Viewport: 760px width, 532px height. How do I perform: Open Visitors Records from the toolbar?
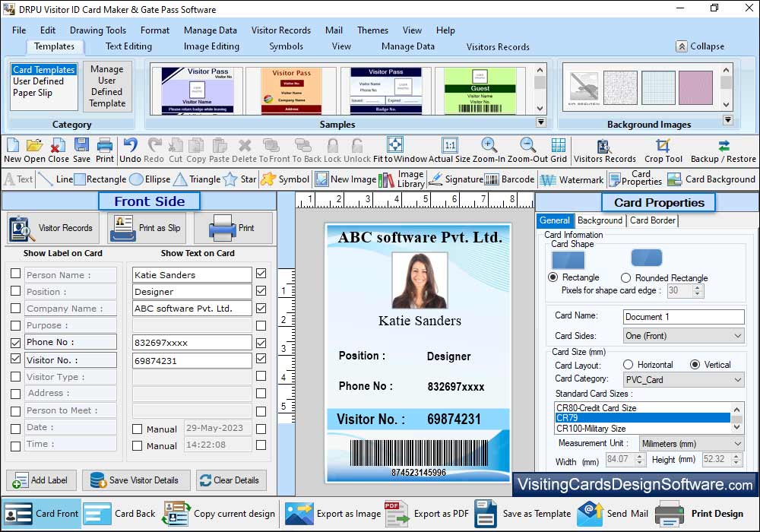pyautogui.click(x=604, y=150)
